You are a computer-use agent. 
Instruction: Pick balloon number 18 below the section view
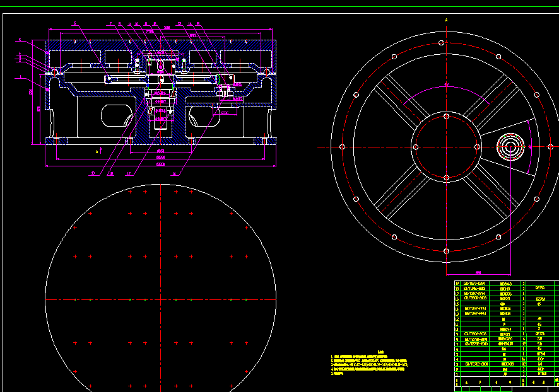click(x=111, y=174)
